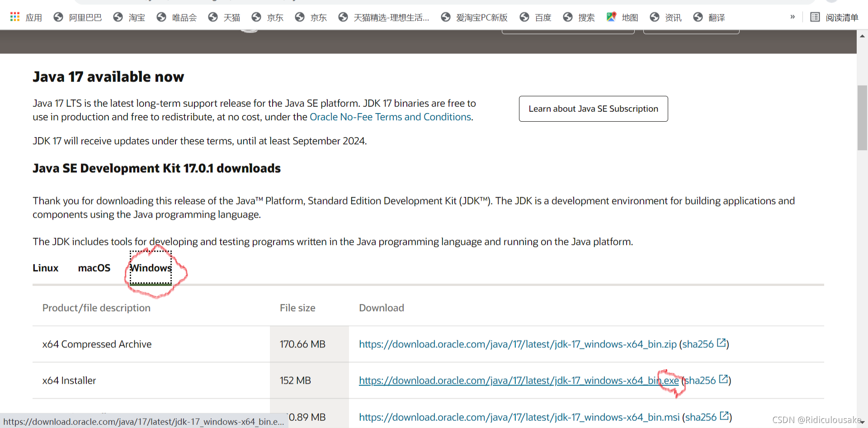Click the 'File size' column header
868x428 pixels.
point(297,308)
